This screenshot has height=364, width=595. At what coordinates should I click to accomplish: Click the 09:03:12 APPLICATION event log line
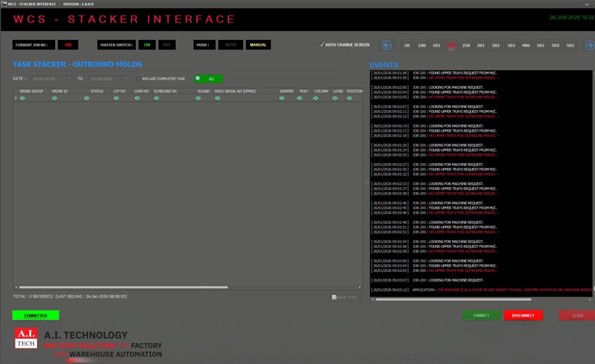(x=482, y=290)
